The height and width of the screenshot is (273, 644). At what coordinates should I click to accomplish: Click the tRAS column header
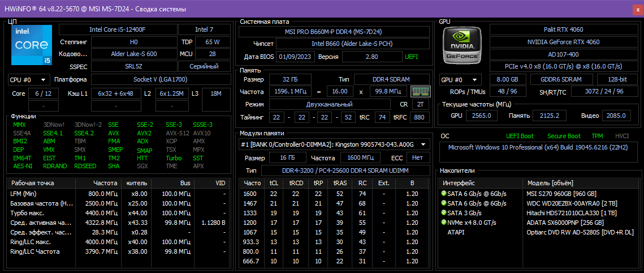click(340, 183)
